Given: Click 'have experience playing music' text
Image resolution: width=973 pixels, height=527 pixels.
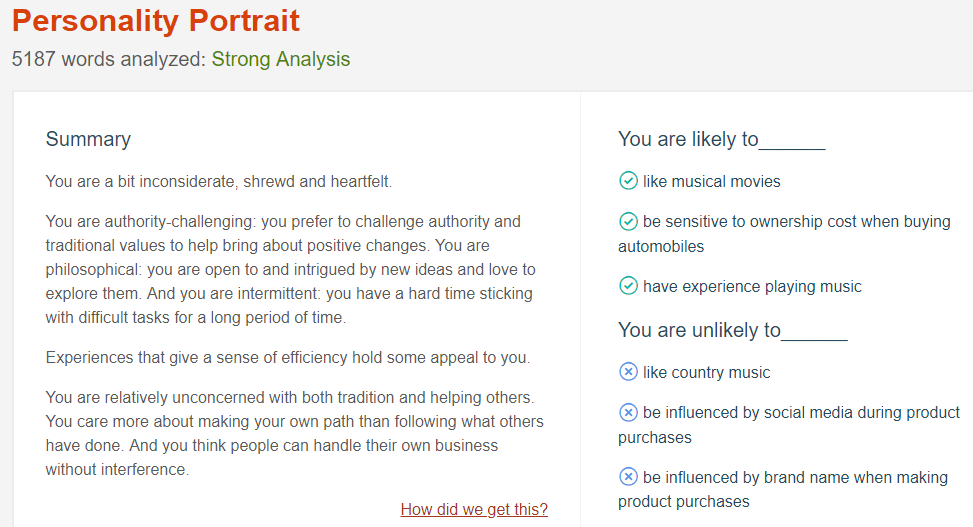Looking at the screenshot, I should 752,286.
